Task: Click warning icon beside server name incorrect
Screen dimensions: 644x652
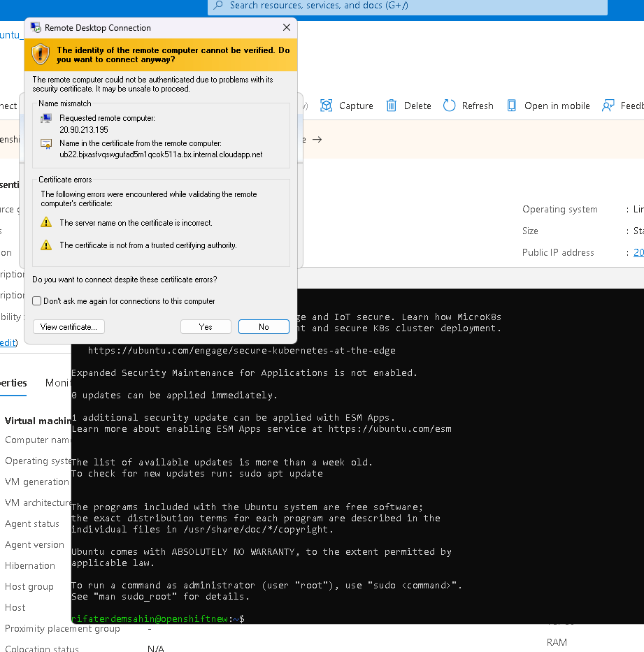Action: point(46,222)
